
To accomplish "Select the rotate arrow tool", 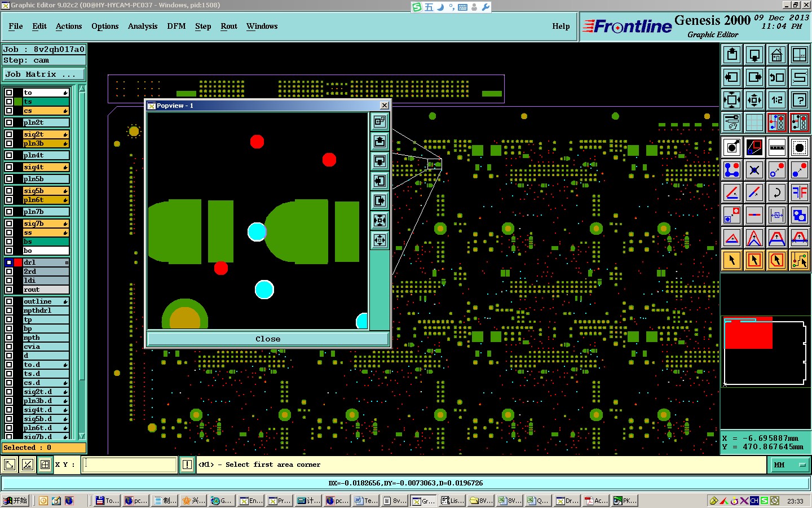I will click(777, 192).
